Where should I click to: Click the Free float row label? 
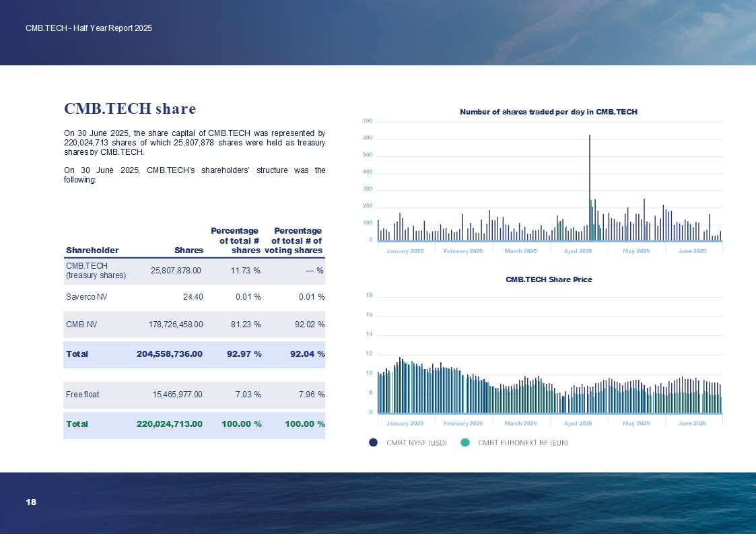[x=82, y=394]
